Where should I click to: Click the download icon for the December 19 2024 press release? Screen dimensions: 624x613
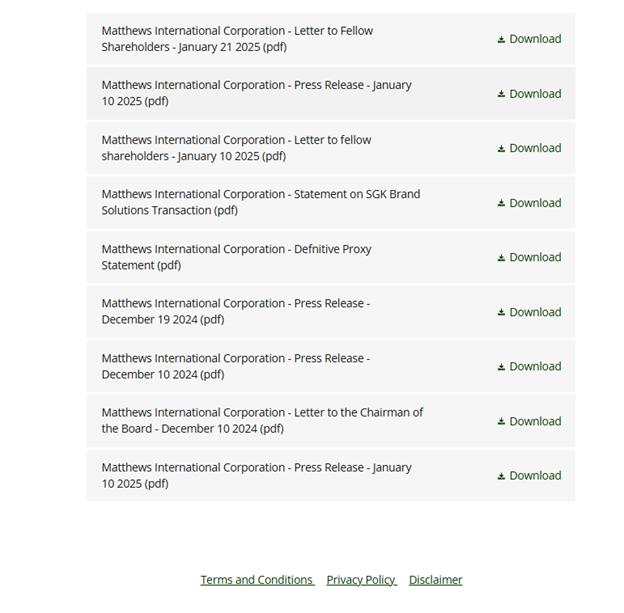pyautogui.click(x=502, y=313)
